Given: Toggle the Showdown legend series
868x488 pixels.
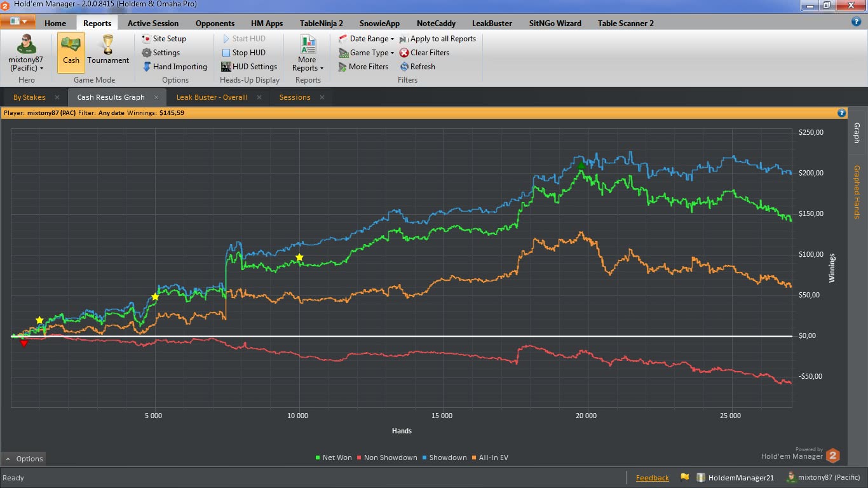Looking at the screenshot, I should 444,457.
